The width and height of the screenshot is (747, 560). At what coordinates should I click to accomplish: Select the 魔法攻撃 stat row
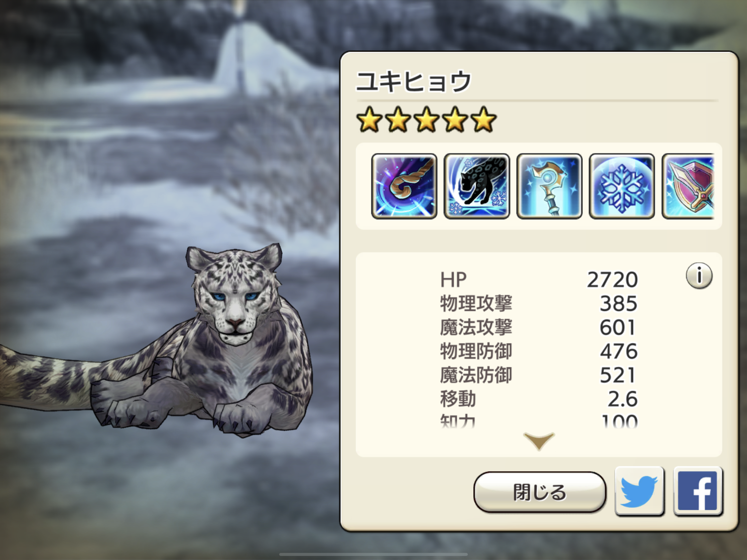[x=539, y=327]
